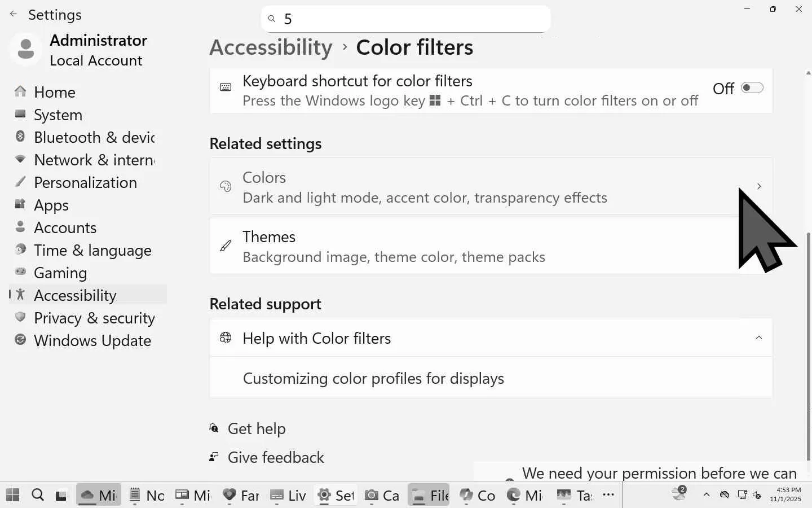Click the Windows Update icon
This screenshot has width=812, height=508.
point(20,340)
